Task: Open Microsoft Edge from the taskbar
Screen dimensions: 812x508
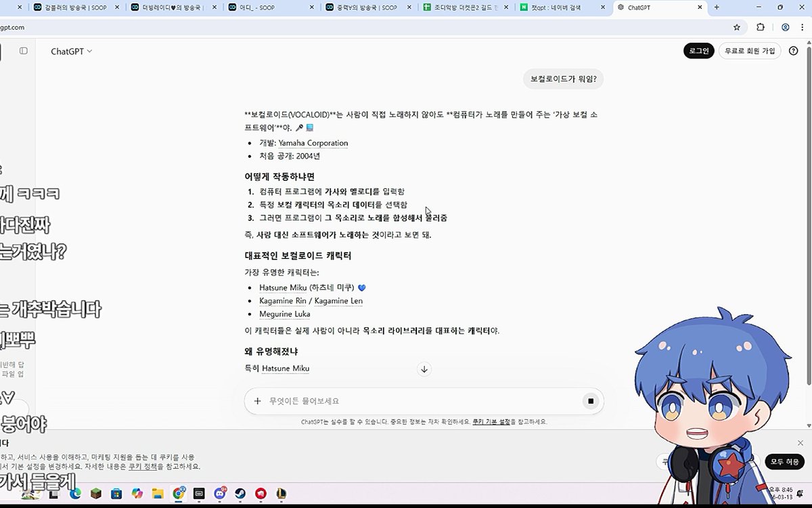Action: (x=75, y=494)
